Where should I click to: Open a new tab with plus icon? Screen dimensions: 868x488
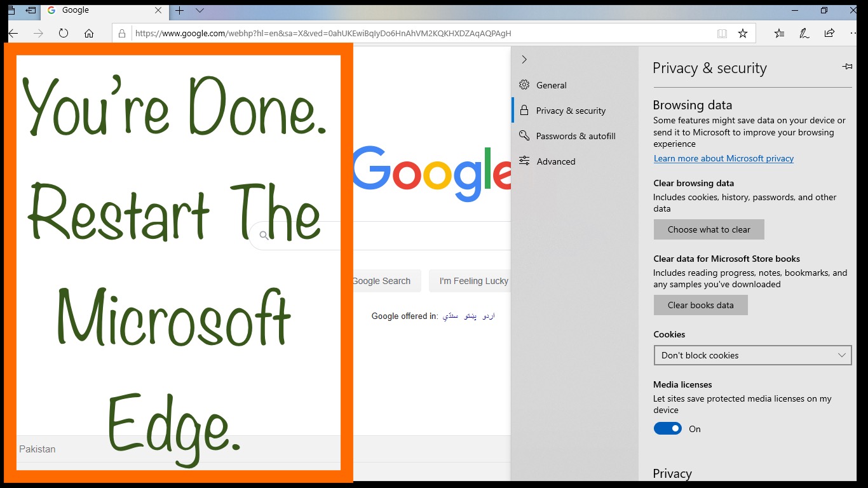[180, 10]
